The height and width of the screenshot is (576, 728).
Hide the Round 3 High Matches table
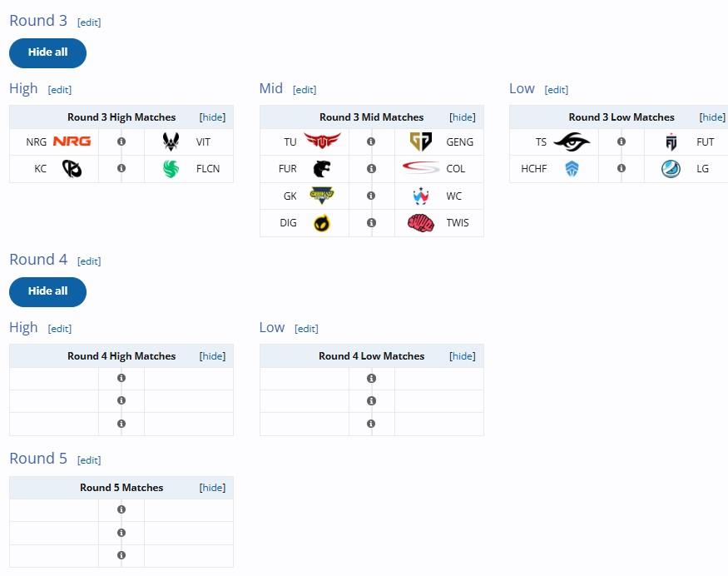point(212,117)
